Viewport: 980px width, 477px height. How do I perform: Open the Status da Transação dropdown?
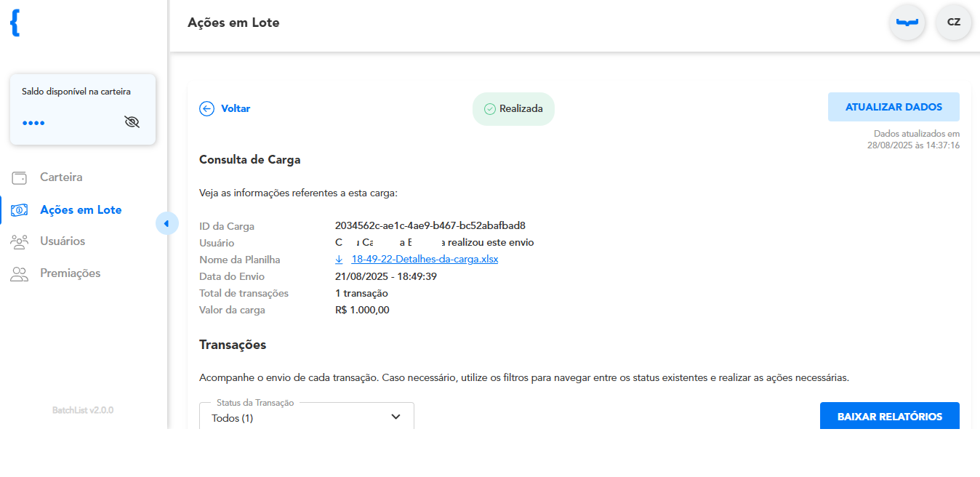click(x=307, y=417)
